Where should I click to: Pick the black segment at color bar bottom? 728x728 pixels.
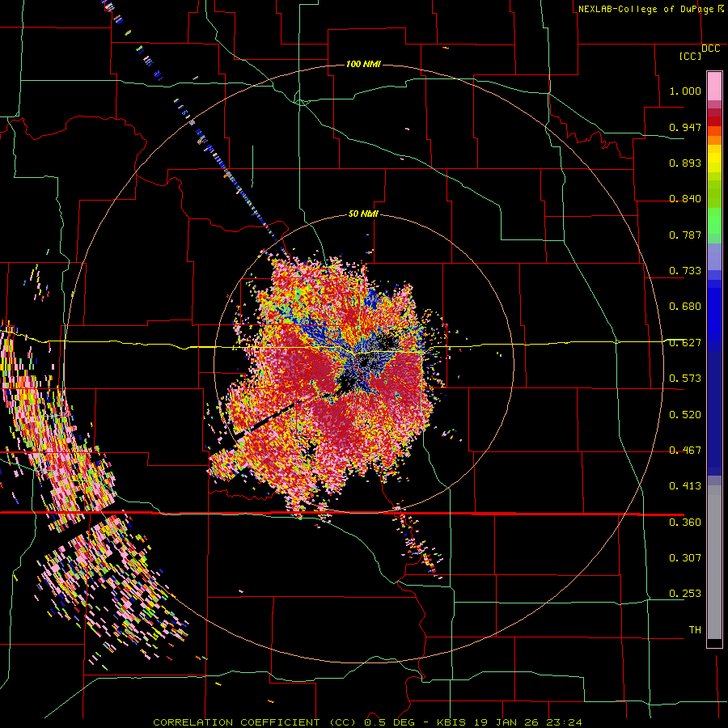[714, 642]
